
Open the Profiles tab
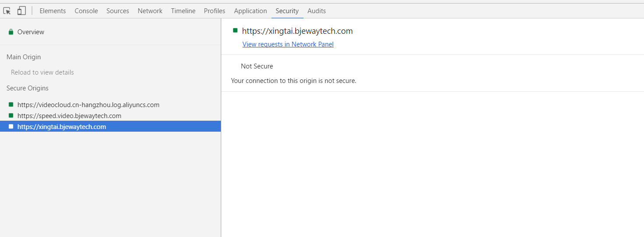point(215,11)
